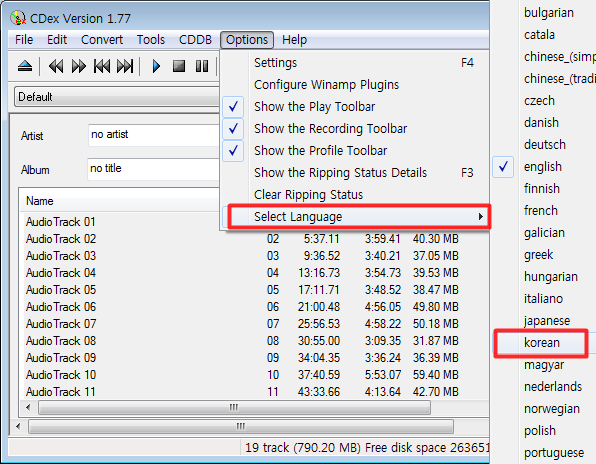This screenshot has width=596, height=464.
Task: Select bulgarian language
Action: pos(548,13)
